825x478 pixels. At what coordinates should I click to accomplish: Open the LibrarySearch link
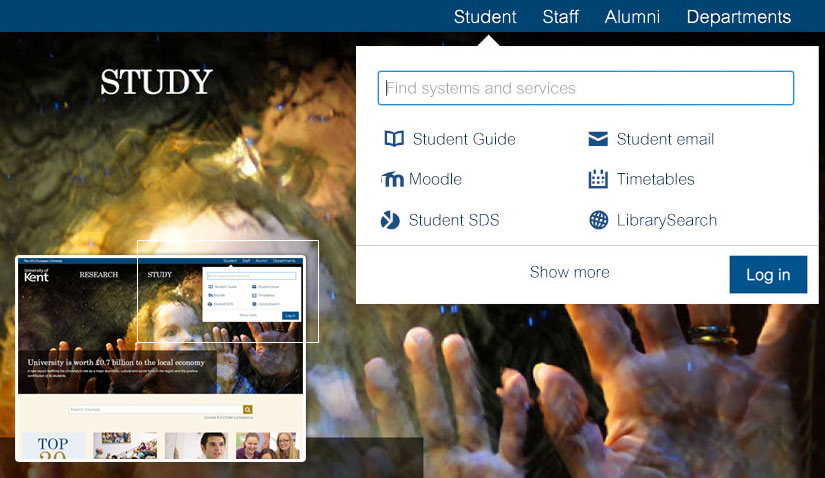pyautogui.click(x=667, y=220)
